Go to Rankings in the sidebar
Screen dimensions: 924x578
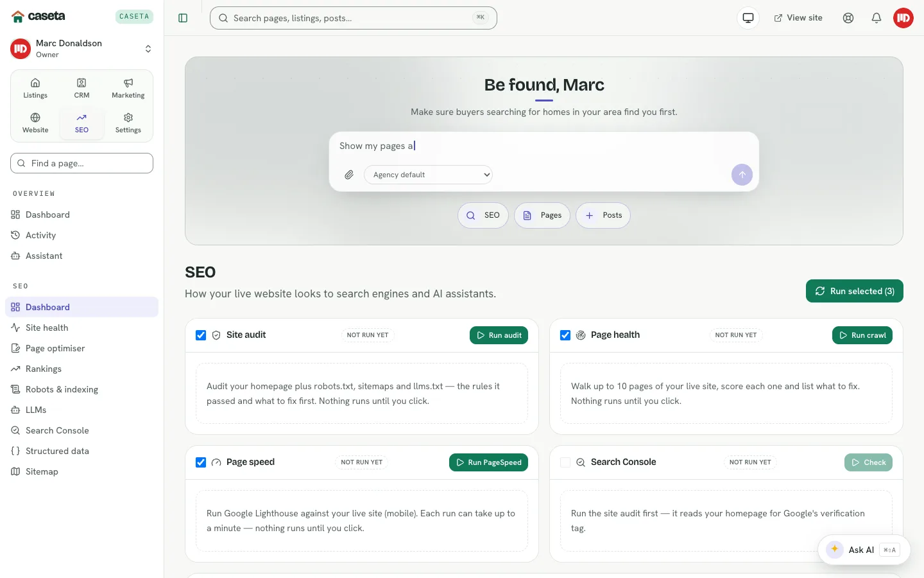[81, 369]
